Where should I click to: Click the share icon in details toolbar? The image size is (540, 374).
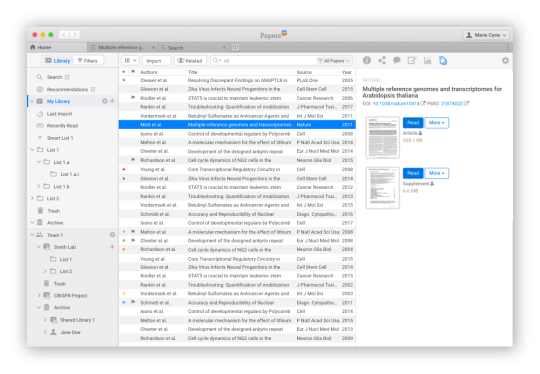coord(382,61)
